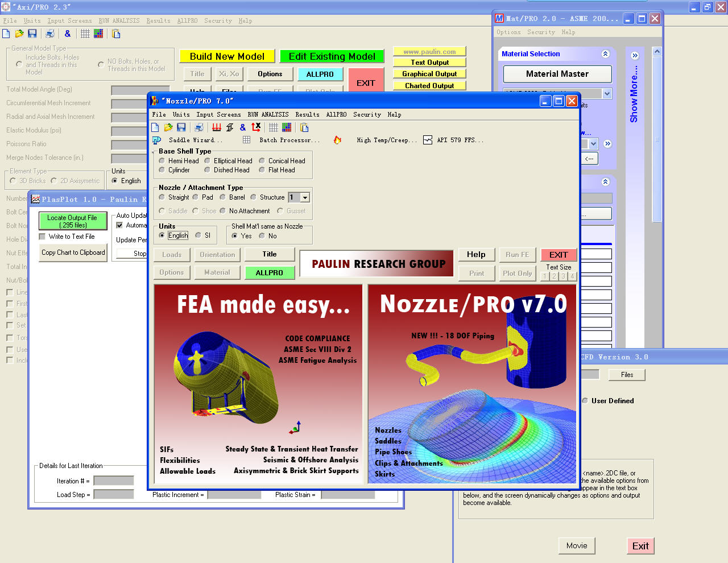Enable Write to Text File checkbox in PlasPlot
Image resolution: width=728 pixels, height=563 pixels.
point(42,237)
